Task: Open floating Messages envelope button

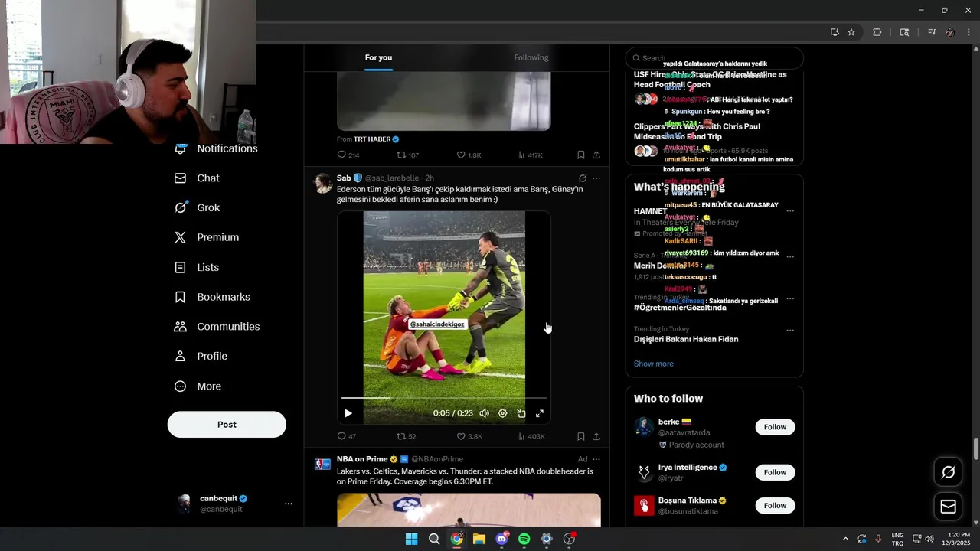Action: point(948,507)
